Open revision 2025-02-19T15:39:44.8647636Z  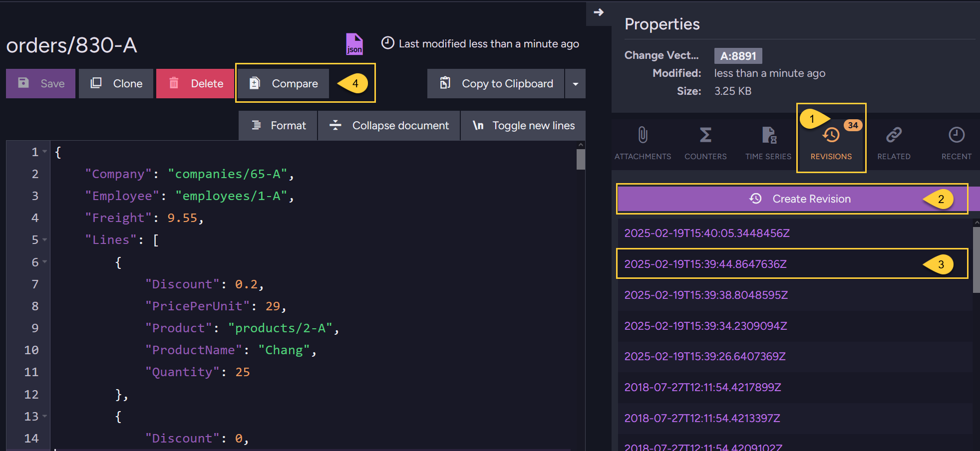pyautogui.click(x=705, y=264)
